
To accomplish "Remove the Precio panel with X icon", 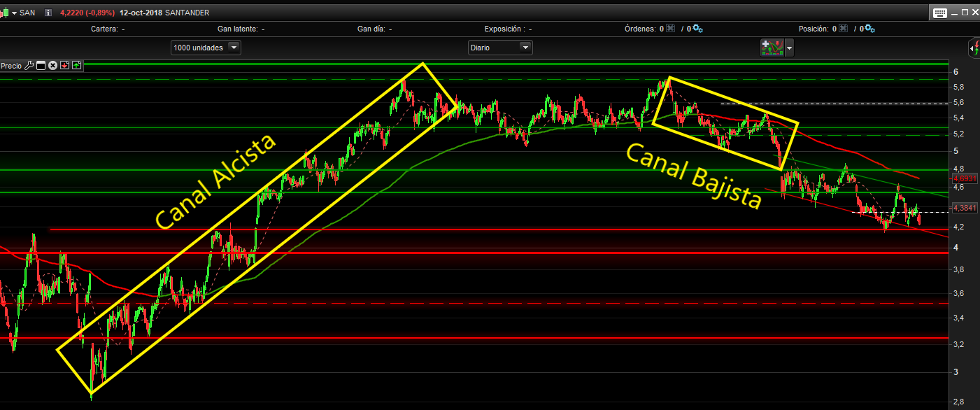I will pyautogui.click(x=52, y=66).
